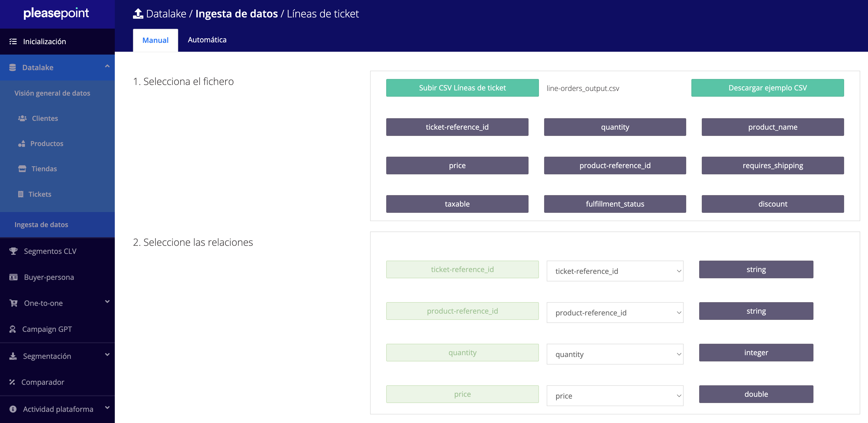Screen dimensions: 868x423
Task: Switch to the Automática tab
Action: click(207, 40)
